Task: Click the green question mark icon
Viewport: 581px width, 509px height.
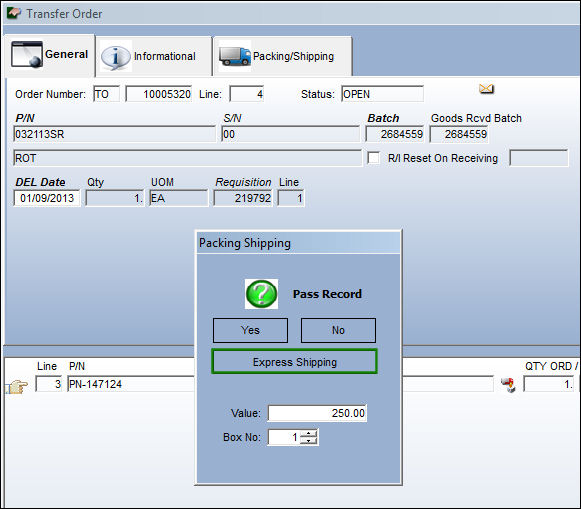Action: pos(261,294)
